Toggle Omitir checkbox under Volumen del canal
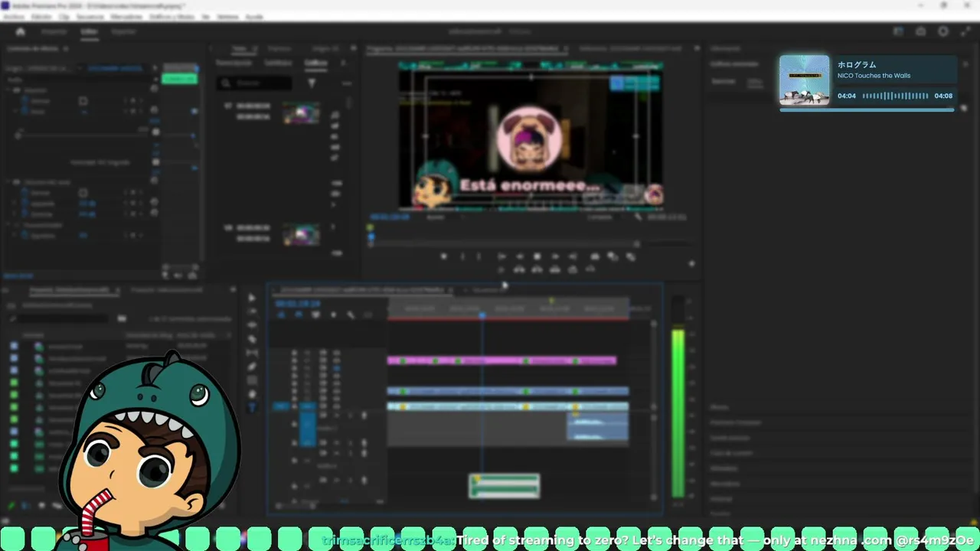 [x=83, y=193]
